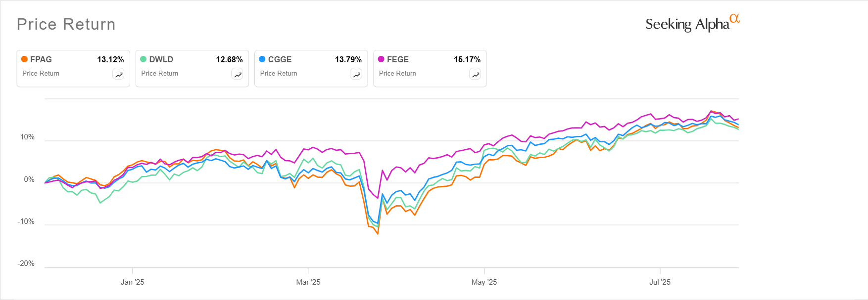The height and width of the screenshot is (300, 868).
Task: Click the Seeking Alpha logo
Action: pos(687,24)
